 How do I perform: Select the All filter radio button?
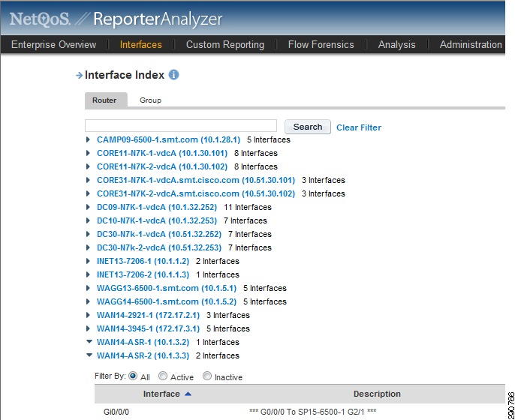pos(133,376)
